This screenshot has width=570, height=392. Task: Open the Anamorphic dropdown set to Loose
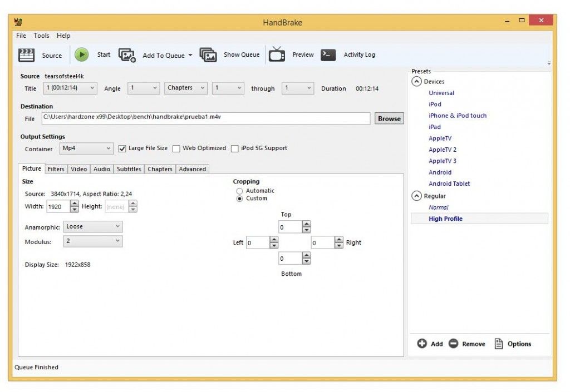[x=93, y=226]
